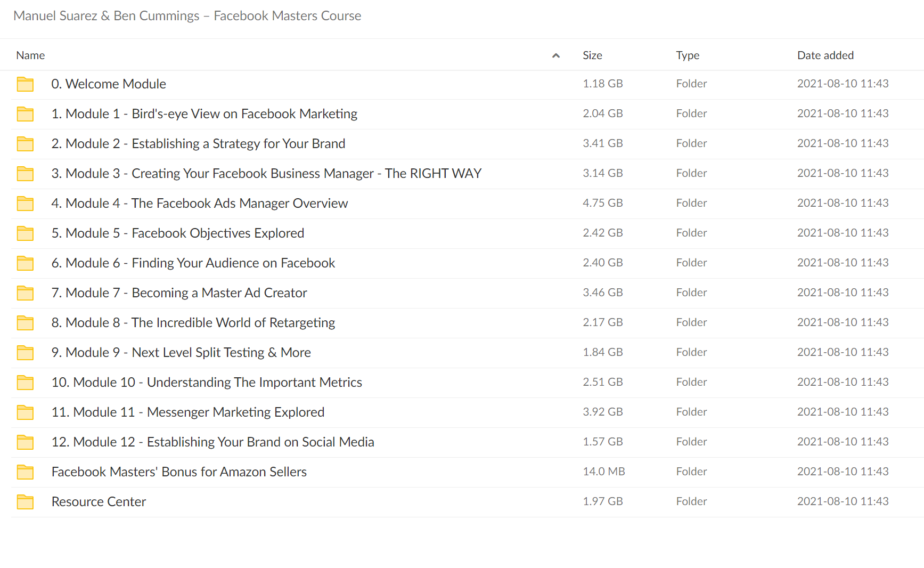Toggle the sort arrow in the Name column
This screenshot has width=924, height=568.
click(556, 55)
